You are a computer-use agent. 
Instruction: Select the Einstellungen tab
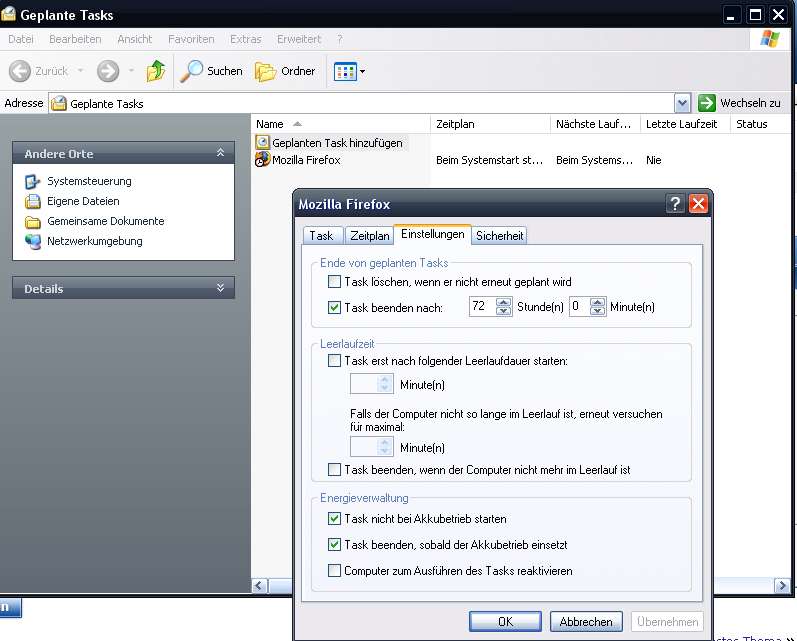point(433,234)
